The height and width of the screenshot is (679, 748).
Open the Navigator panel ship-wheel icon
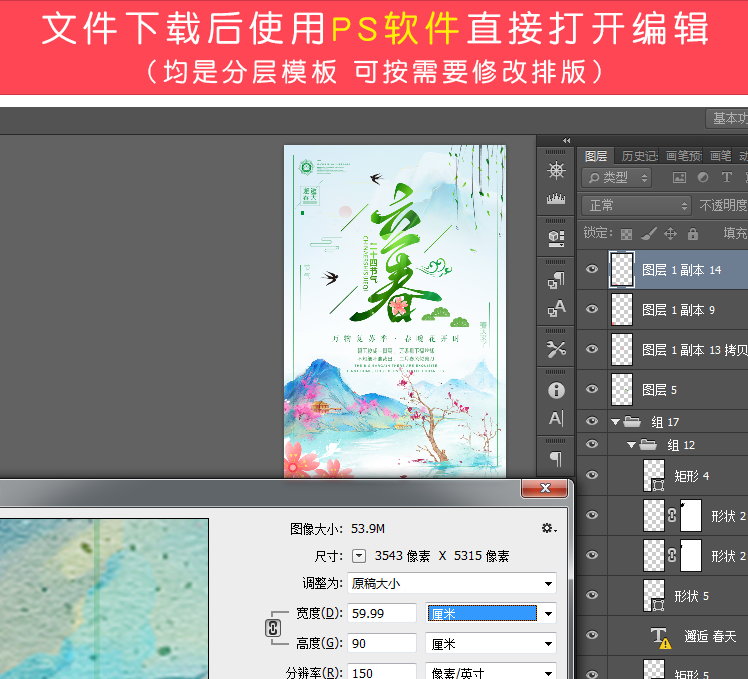(x=557, y=171)
